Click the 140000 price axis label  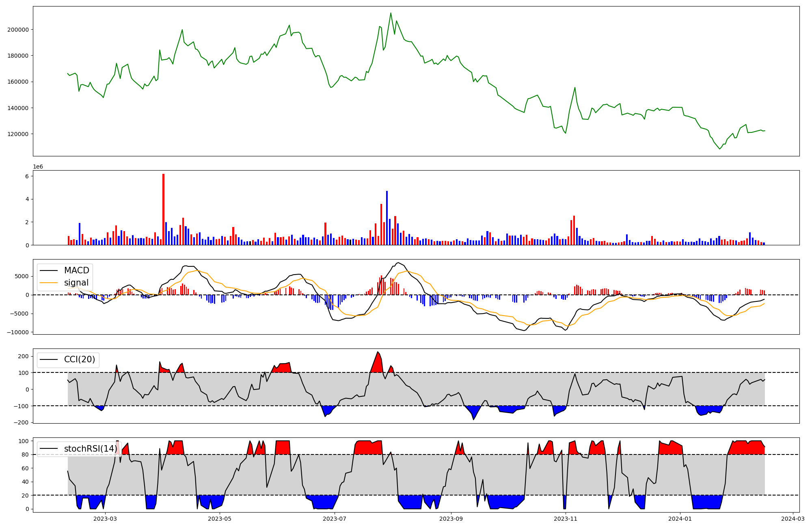pos(18,108)
